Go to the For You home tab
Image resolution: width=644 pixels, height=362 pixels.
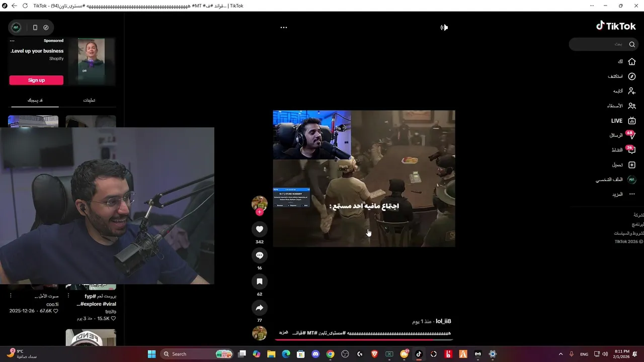(627, 61)
